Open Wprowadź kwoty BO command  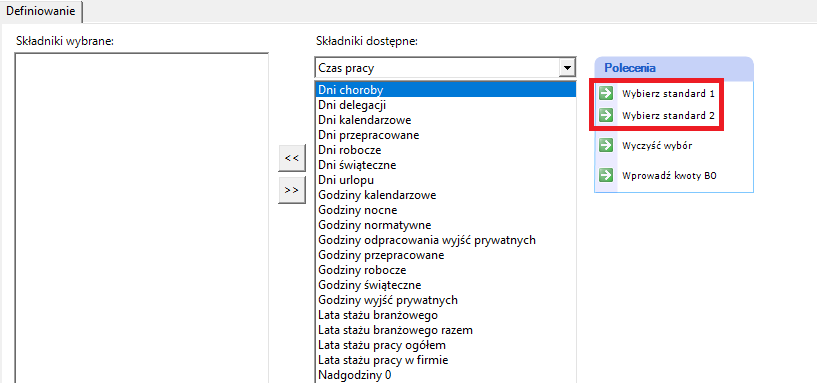click(x=669, y=176)
